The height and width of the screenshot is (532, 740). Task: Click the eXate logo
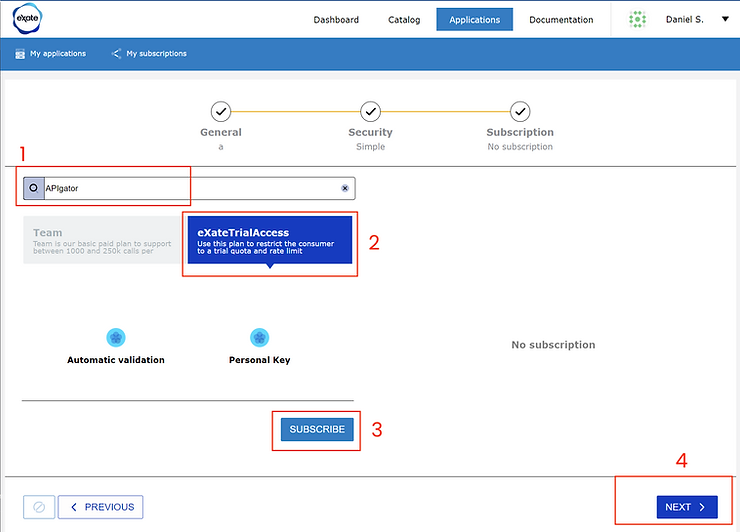point(26,19)
